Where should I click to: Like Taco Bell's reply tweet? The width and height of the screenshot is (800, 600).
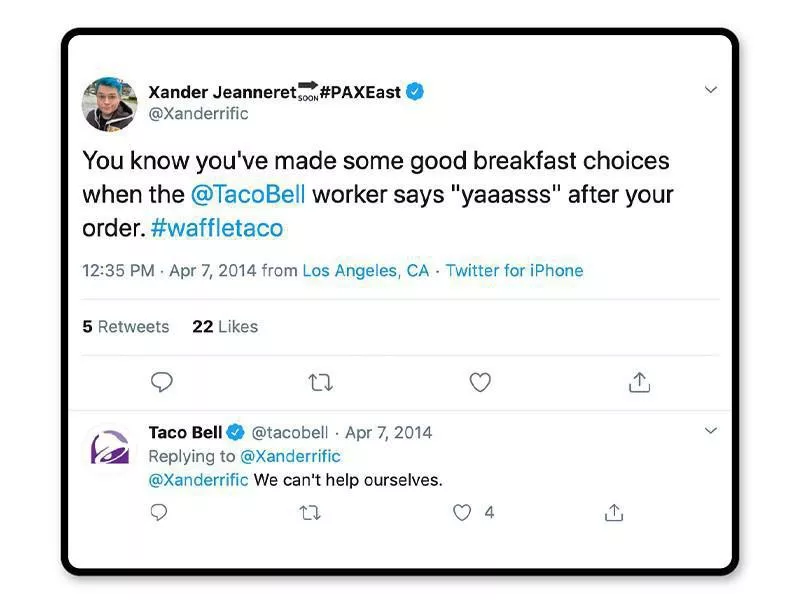[x=462, y=512]
